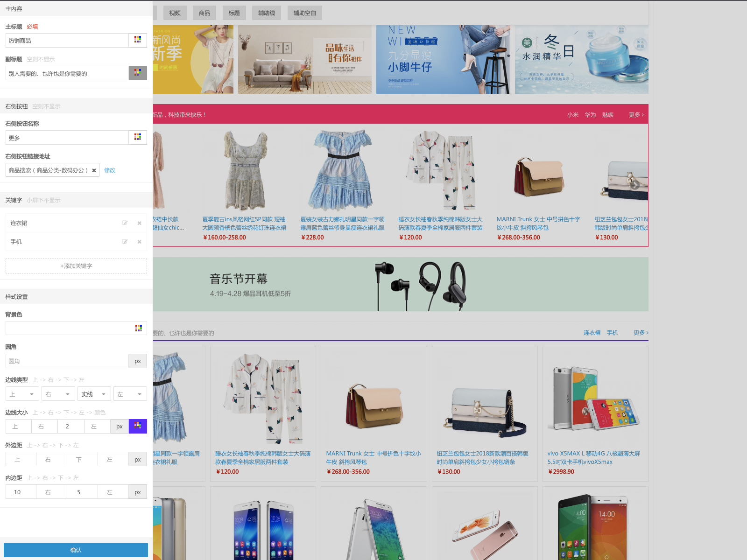Viewport: 747px width, 560px height.
Task: Open color picker for right button name
Action: click(x=138, y=137)
